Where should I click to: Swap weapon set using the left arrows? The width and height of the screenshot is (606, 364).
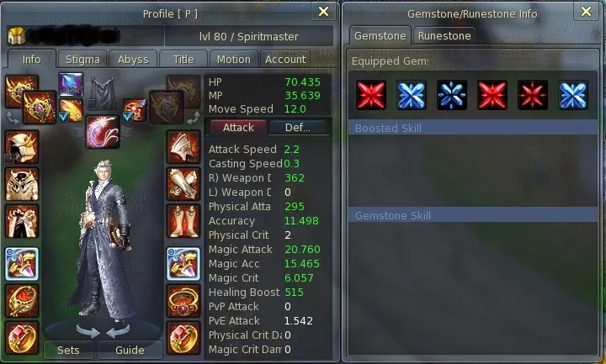[13, 118]
